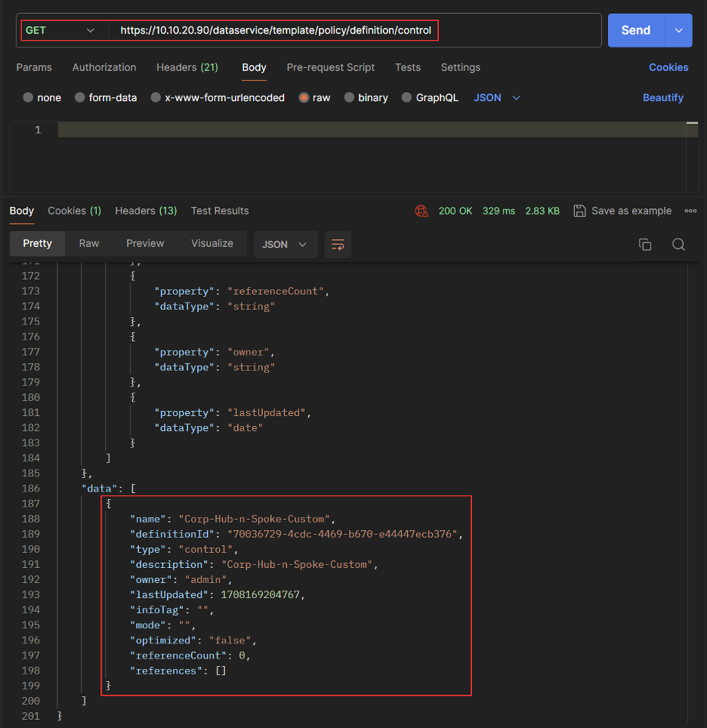Screen dimensions: 707x728
Task: Select the none body radio button
Action: pos(29,97)
